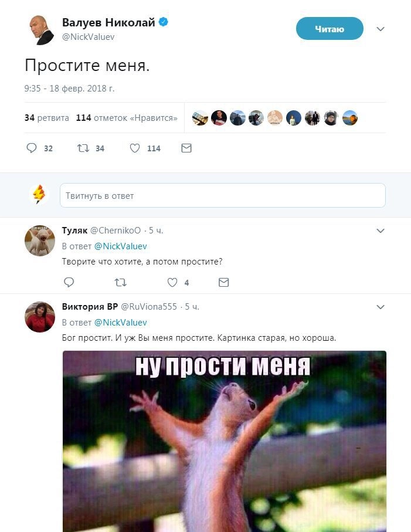The image size is (411, 532).
Task: Focus the "Твитнуть в ответ" field
Action: (223, 195)
